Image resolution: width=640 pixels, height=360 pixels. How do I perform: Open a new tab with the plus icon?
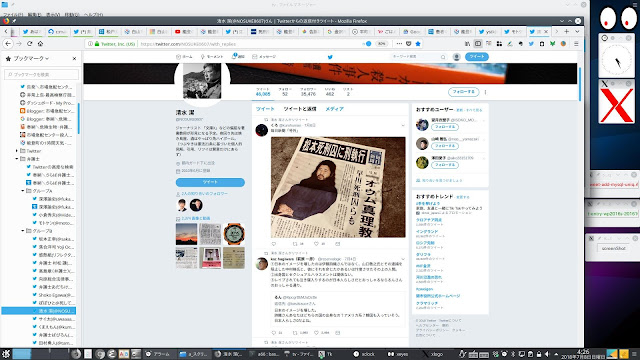[x=567, y=31]
